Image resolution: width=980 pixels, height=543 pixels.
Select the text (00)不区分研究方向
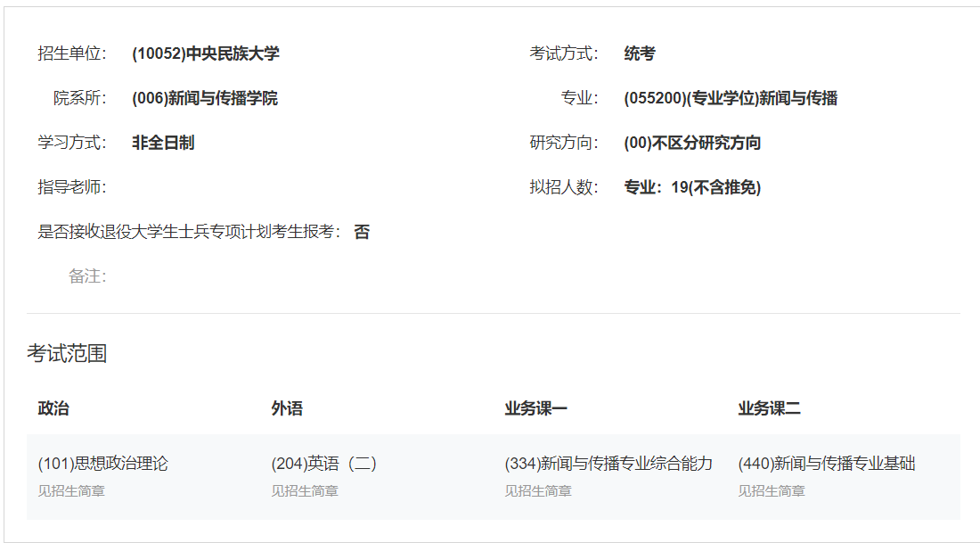pyautogui.click(x=692, y=143)
